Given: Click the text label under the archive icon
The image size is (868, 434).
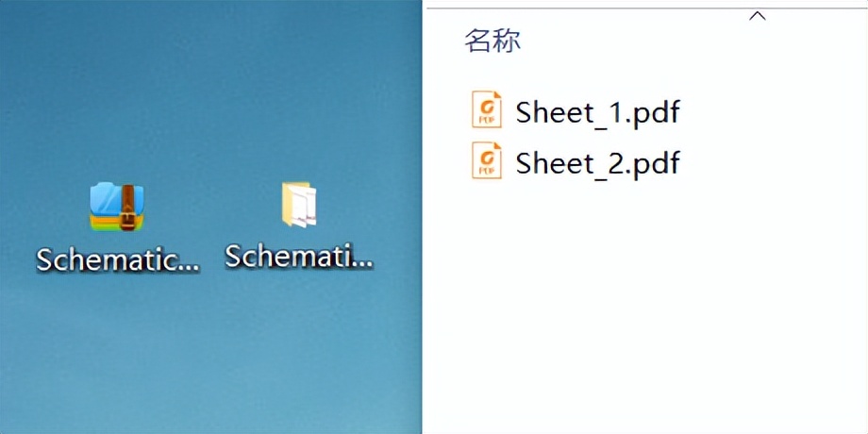Looking at the screenshot, I should pyautogui.click(x=118, y=260).
